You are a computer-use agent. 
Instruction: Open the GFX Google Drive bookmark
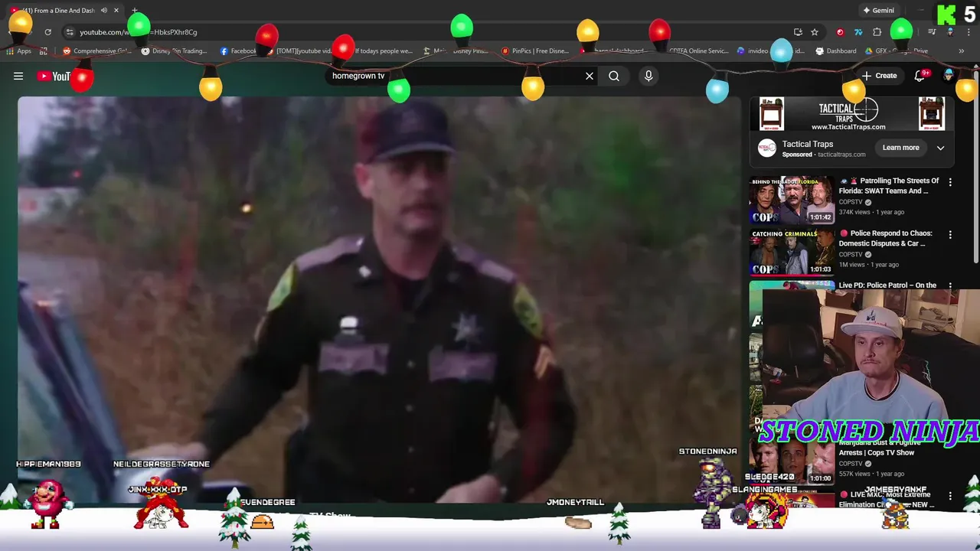pos(897,51)
